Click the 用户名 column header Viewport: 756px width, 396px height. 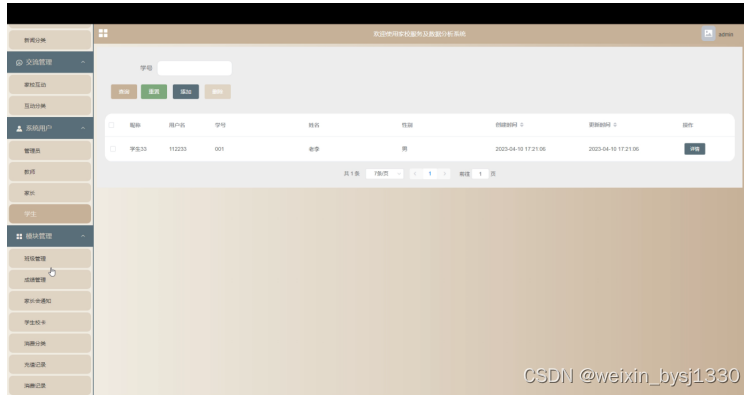pos(177,125)
